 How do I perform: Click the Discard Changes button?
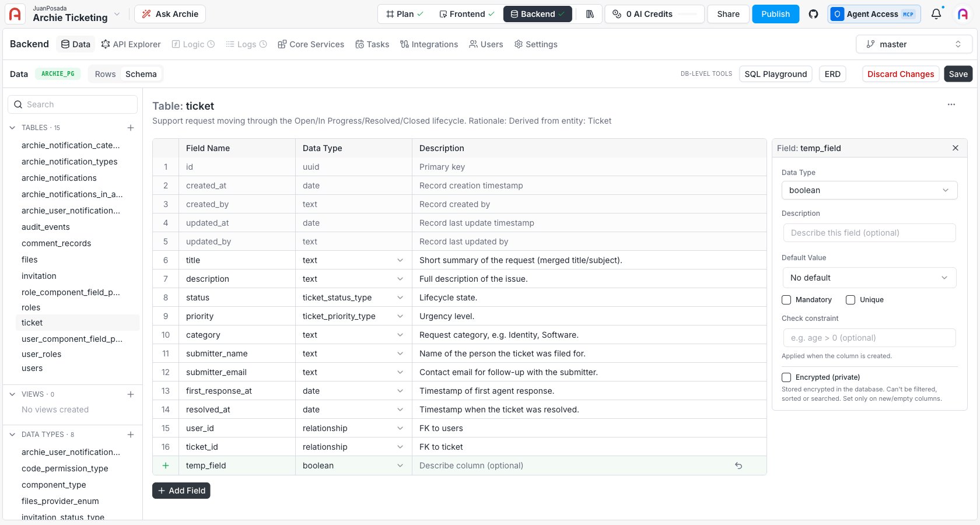pyautogui.click(x=901, y=74)
